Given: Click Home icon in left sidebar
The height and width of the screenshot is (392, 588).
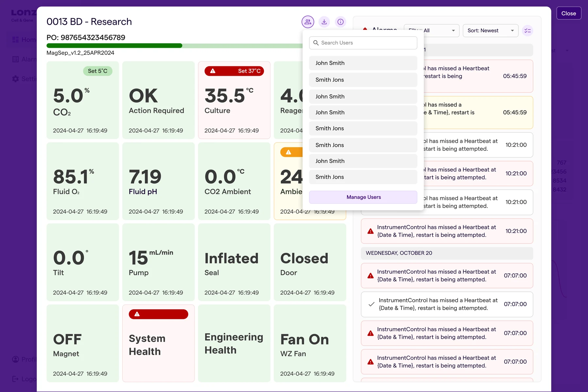Looking at the screenshot, I should coord(15,40).
